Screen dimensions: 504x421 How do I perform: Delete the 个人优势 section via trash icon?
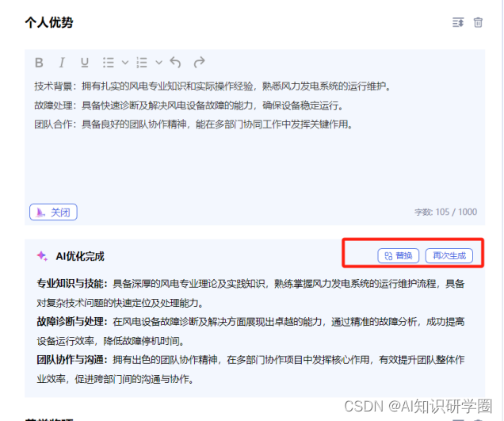point(478,22)
